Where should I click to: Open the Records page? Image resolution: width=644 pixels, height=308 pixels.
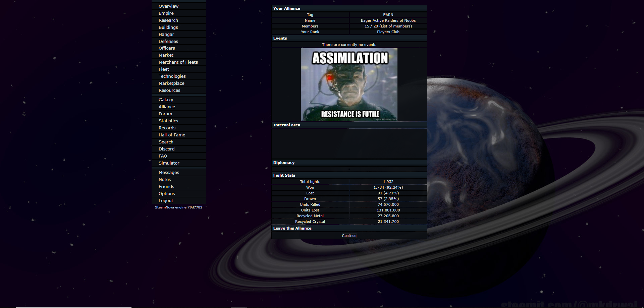point(167,128)
